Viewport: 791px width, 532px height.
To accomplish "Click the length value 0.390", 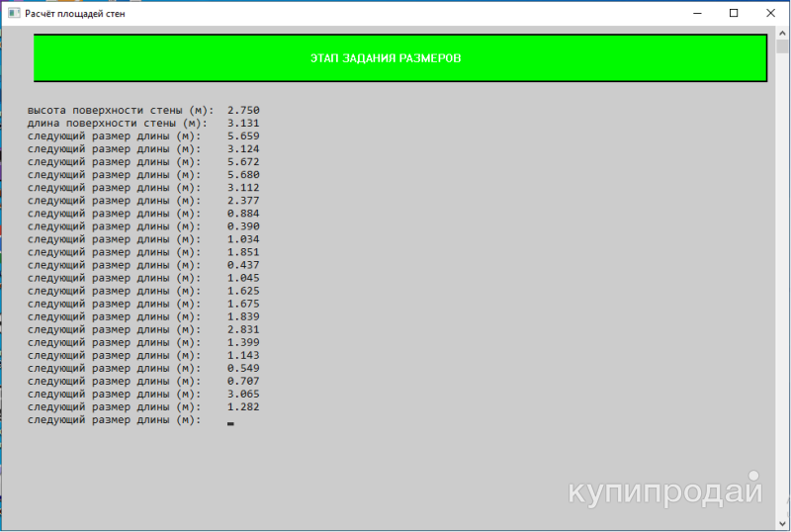I will click(243, 226).
